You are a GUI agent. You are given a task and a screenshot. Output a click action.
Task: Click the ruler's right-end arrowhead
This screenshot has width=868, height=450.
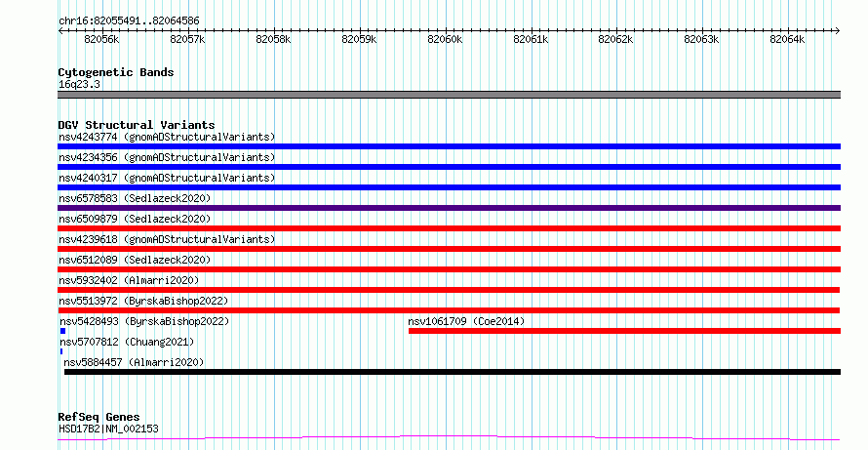(838, 31)
